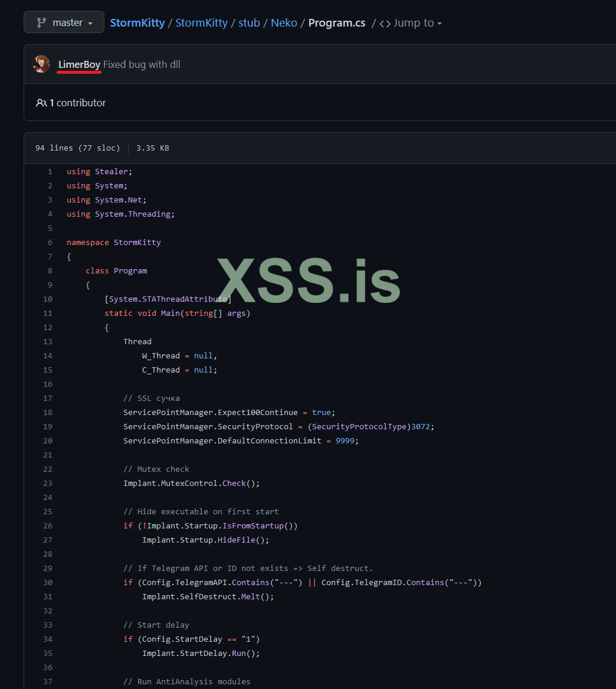Click the Telegram API self destruct comment

tap(248, 569)
